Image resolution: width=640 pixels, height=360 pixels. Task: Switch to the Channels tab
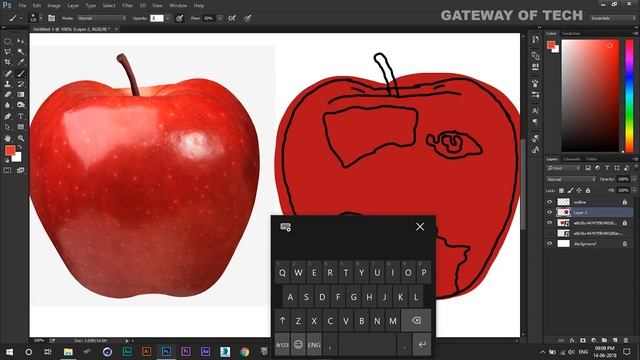[x=571, y=159]
